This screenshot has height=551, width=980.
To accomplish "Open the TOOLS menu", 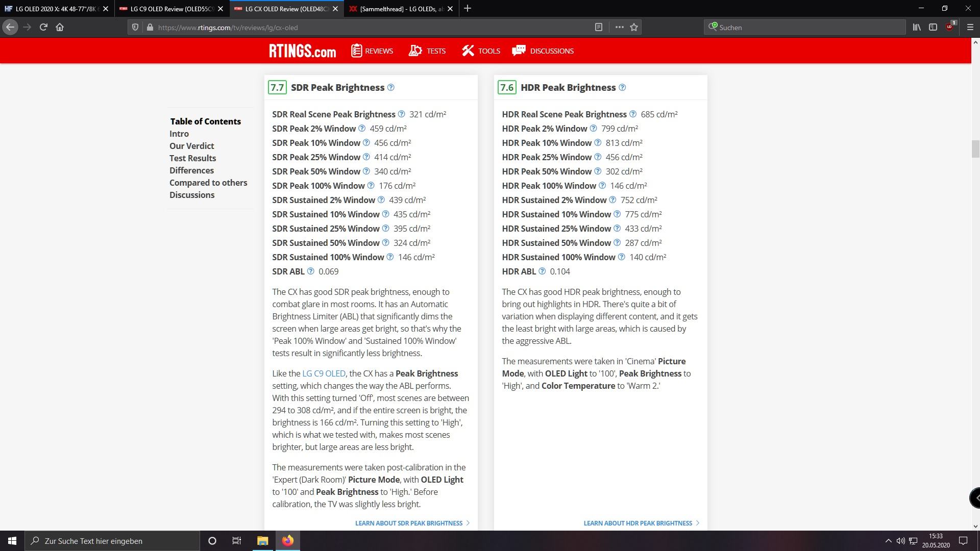I will [481, 51].
